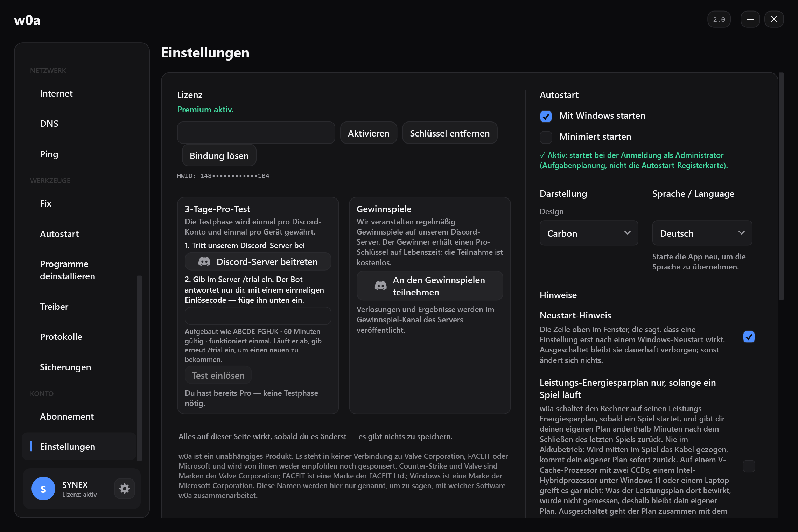The height and width of the screenshot is (532, 798).
Task: Click the settings page vertical scrollbar
Action: [781, 186]
